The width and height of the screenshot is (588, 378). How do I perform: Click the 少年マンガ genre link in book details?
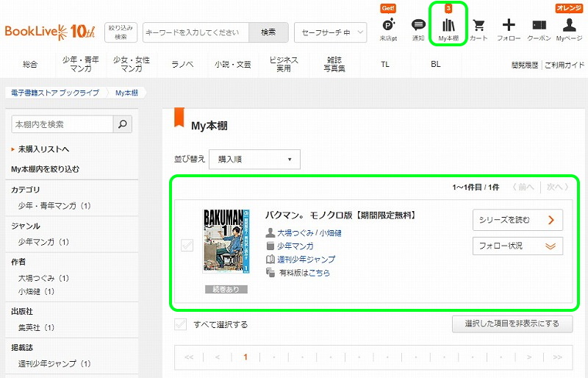[295, 246]
